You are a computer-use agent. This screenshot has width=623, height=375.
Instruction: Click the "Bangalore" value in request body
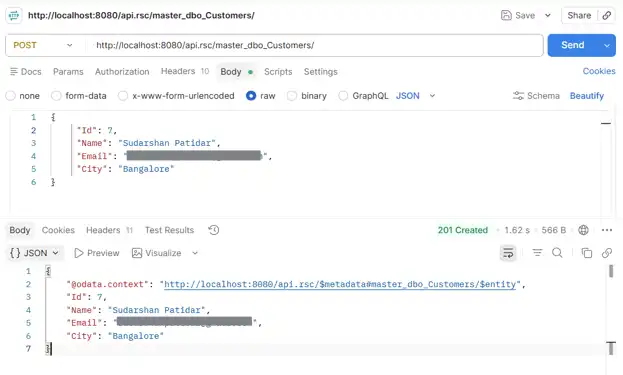tap(146, 169)
